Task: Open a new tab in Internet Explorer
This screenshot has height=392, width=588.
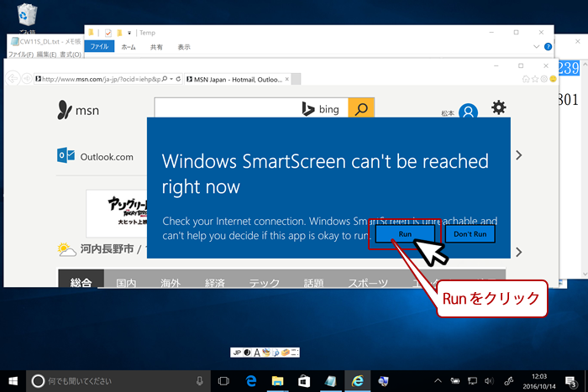Action: pos(296,79)
